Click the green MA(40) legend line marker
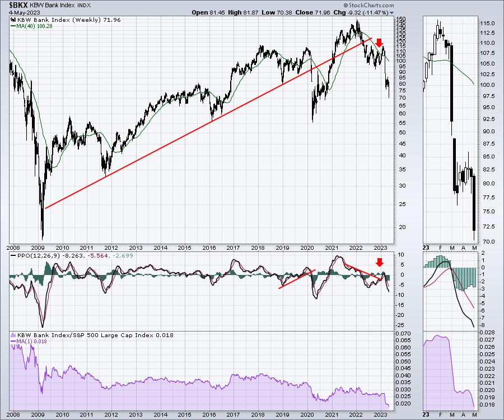The image size is (504, 420). point(13,26)
